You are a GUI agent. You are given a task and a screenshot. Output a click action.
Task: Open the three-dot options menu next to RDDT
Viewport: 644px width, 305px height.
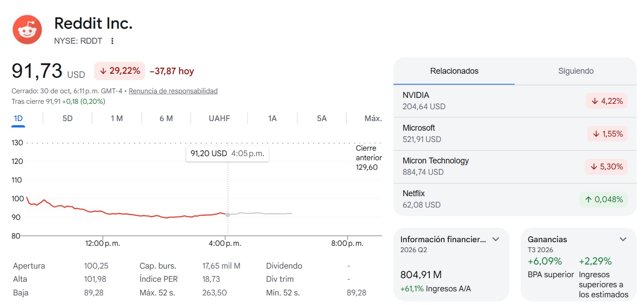[112, 41]
